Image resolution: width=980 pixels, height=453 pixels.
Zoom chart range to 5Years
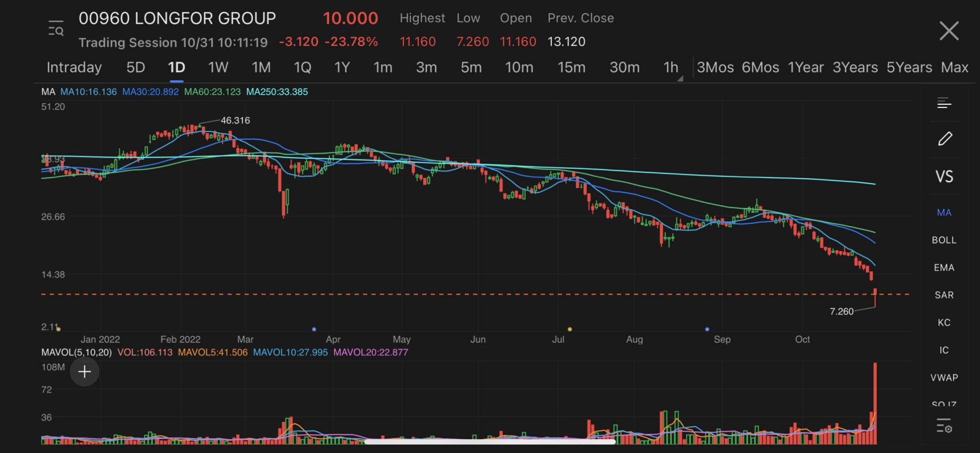(909, 67)
